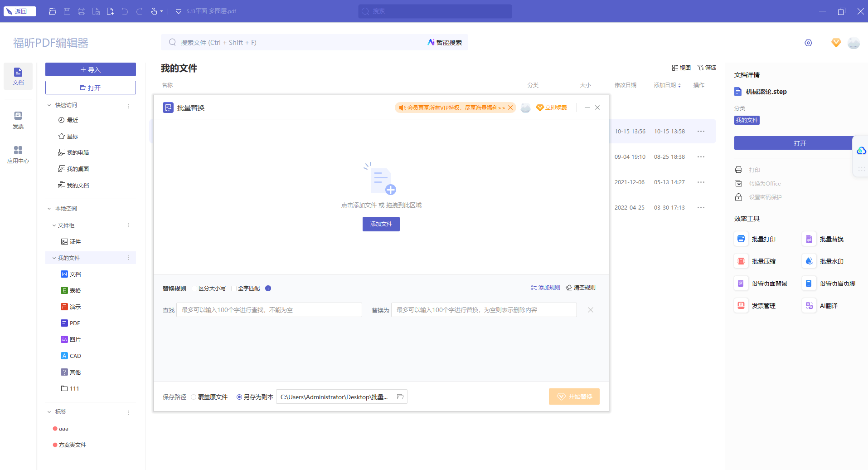Click the redo arrow icon
Image resolution: width=868 pixels, height=470 pixels.
139,11
